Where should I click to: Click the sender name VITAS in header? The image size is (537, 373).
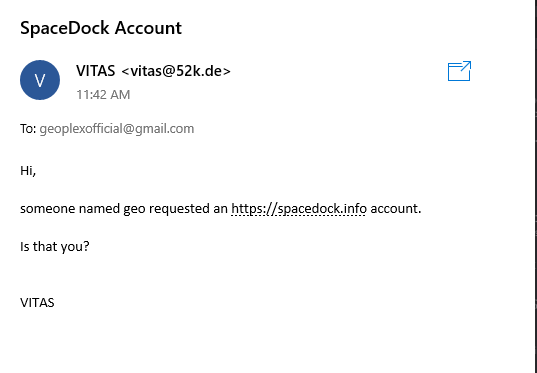tap(96, 71)
